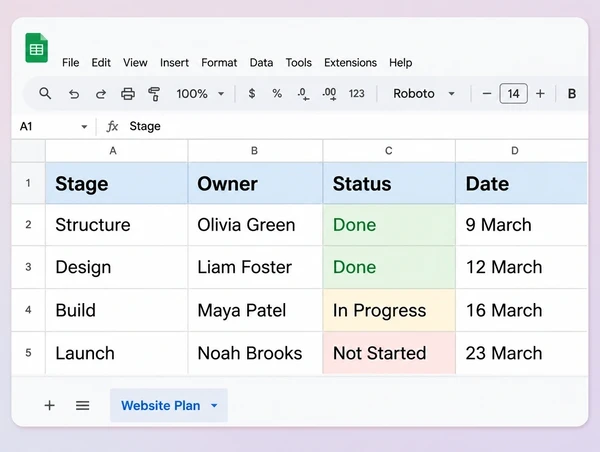Viewport: 600px width, 452px height.
Task: Toggle bold with the B button
Action: 572,94
